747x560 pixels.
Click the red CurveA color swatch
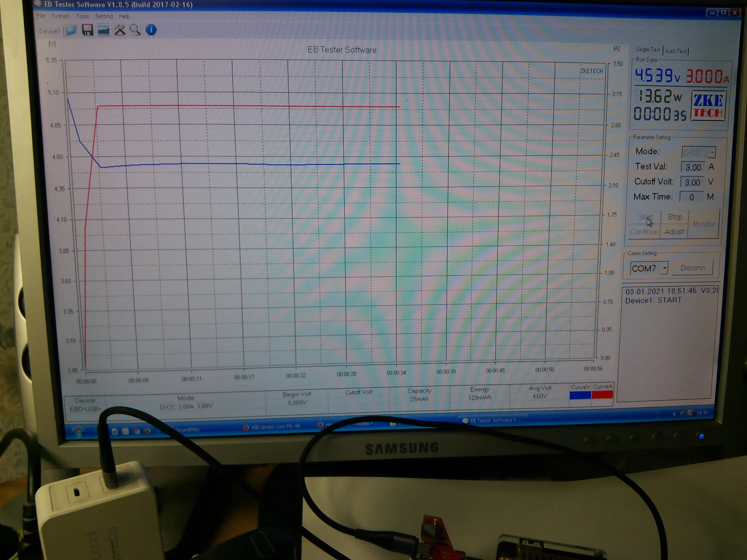[x=602, y=394]
